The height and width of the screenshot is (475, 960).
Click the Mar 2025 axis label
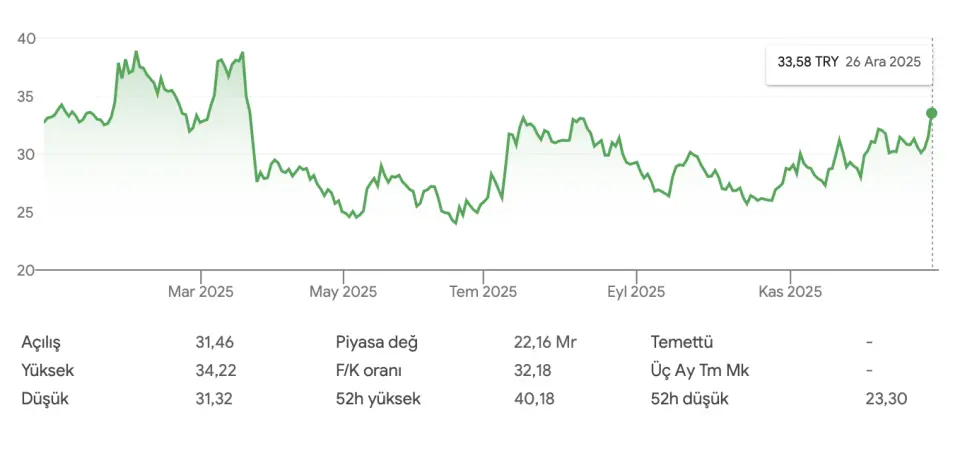(x=200, y=292)
